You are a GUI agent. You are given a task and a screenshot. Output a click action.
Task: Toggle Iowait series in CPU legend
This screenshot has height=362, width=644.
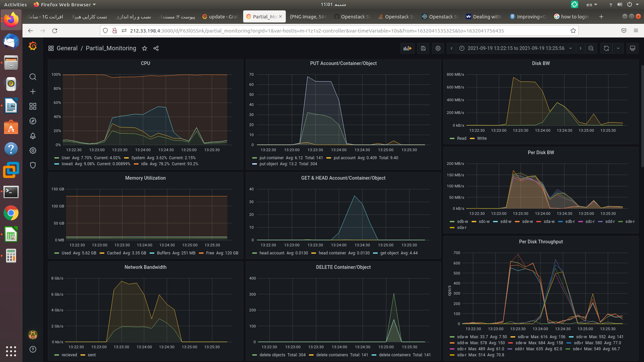point(67,164)
